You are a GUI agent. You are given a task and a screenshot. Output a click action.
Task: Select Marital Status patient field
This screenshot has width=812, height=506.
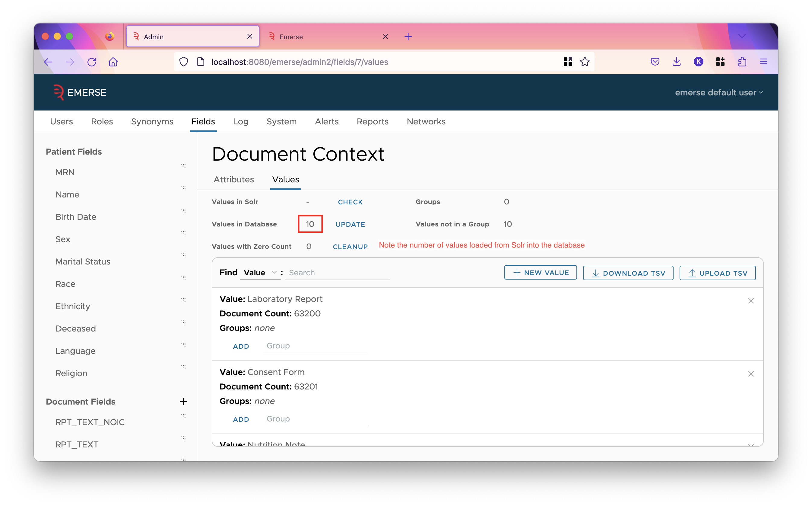pos(83,262)
